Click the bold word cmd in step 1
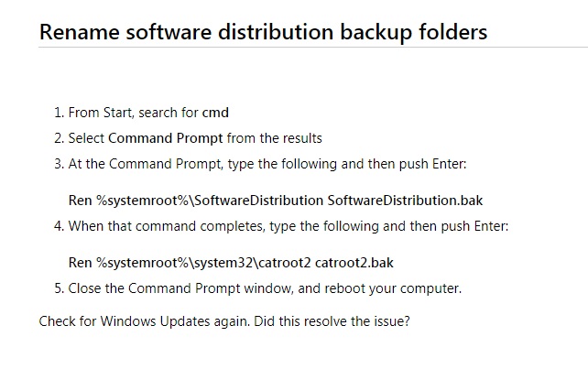 pos(215,113)
